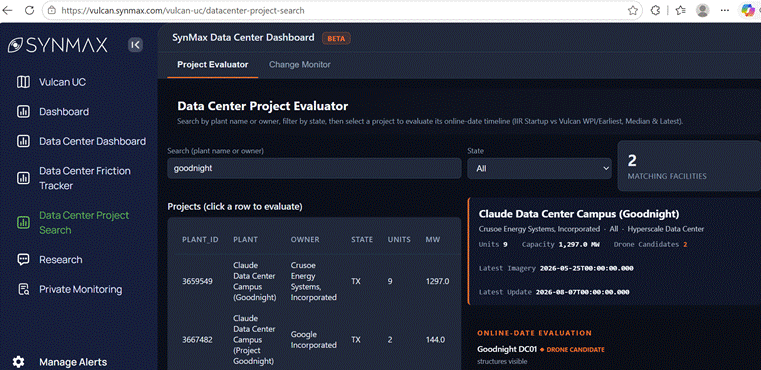The width and height of the screenshot is (761, 370).
Task: Open Dashboard in the sidebar
Action: pos(64,112)
